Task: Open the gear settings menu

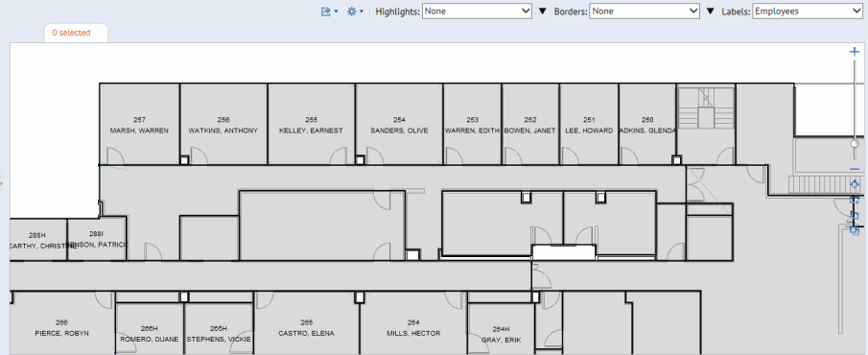Action: coord(354,12)
